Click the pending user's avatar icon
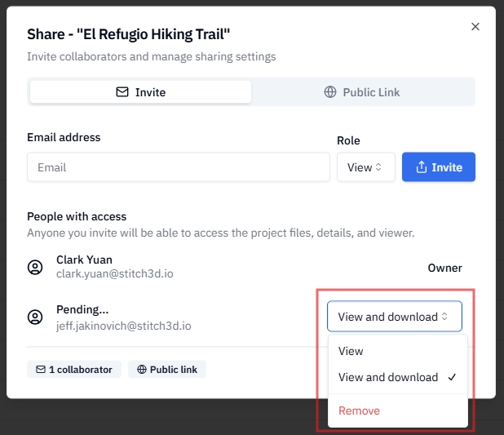Viewport: 504px width, 435px height. click(35, 317)
